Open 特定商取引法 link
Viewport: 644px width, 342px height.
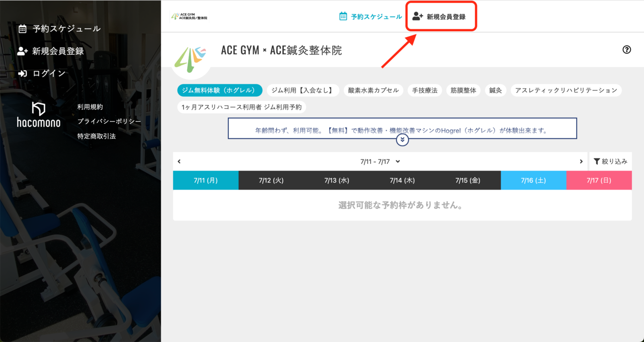pos(97,136)
